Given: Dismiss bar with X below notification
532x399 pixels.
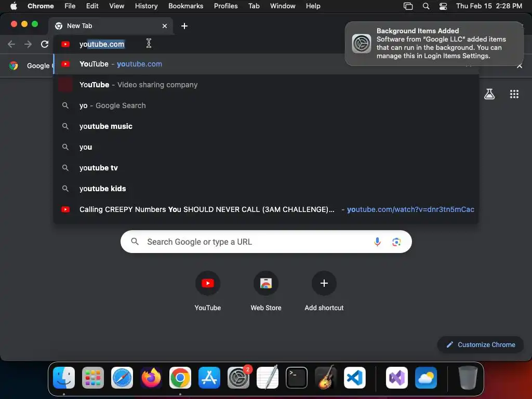Looking at the screenshot, I should coord(520,66).
